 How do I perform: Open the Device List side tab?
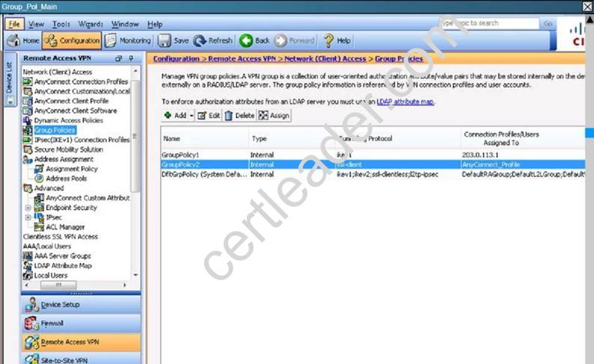(10, 79)
